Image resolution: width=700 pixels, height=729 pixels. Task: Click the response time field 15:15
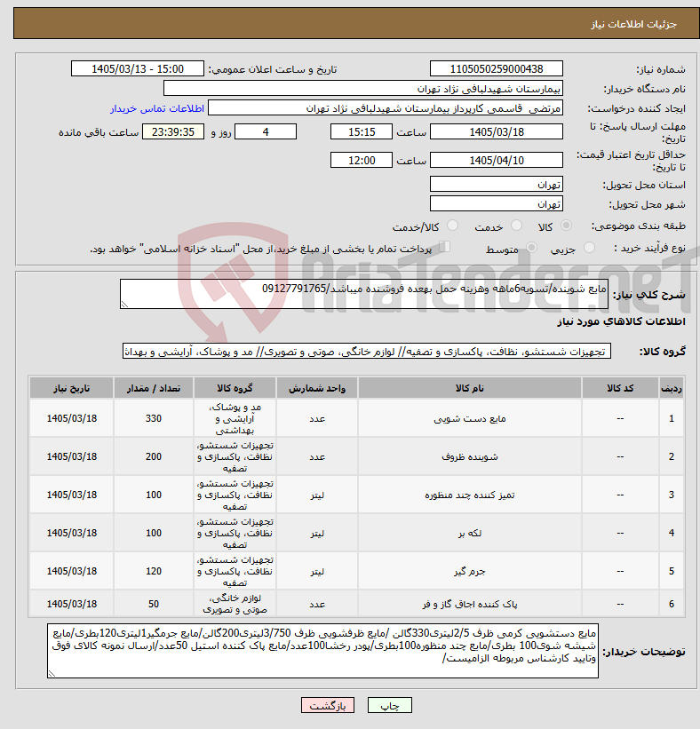(x=362, y=132)
